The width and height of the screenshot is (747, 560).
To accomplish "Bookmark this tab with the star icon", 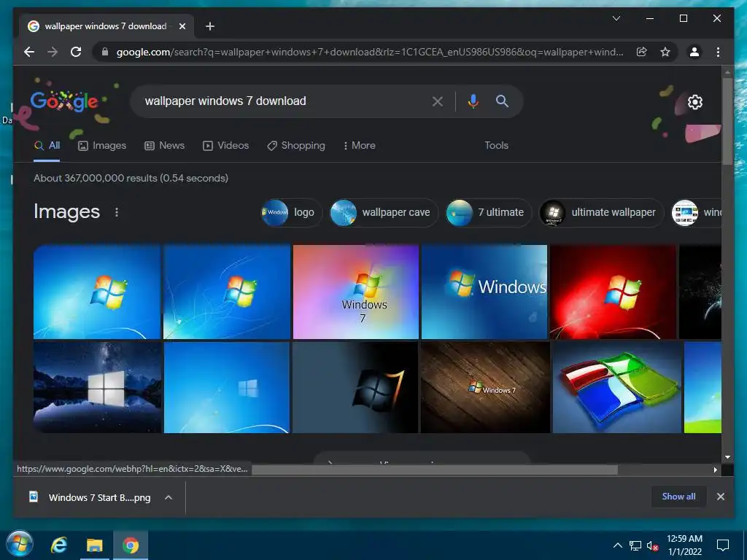I will pos(665,52).
